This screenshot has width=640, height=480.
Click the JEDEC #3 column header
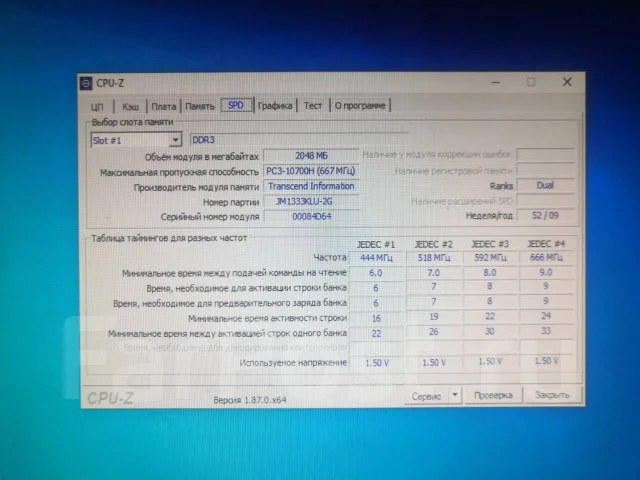[x=490, y=244]
